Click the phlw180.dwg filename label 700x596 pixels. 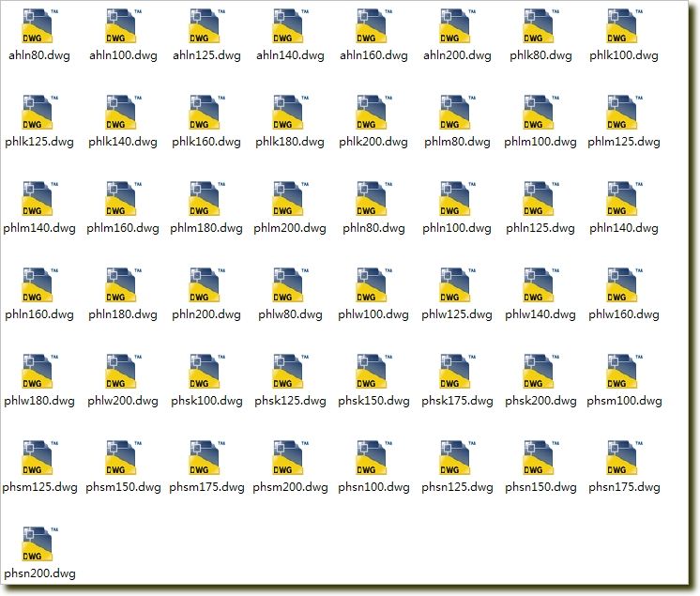pos(38,401)
